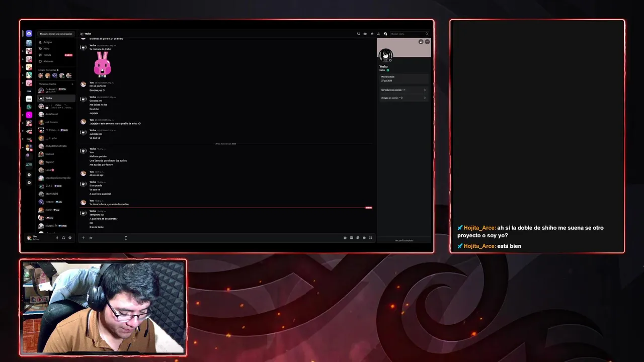The height and width of the screenshot is (362, 644).
Task: Open the Misiones tab
Action: pyautogui.click(x=56, y=61)
